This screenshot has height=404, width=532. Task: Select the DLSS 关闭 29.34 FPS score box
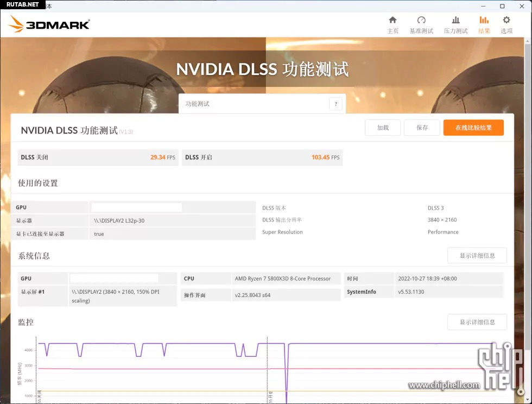click(98, 157)
